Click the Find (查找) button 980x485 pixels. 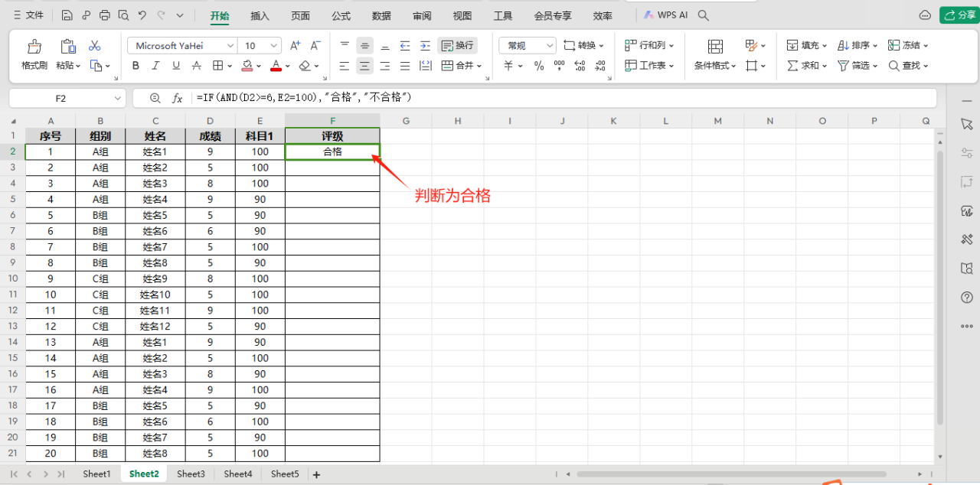pos(908,66)
